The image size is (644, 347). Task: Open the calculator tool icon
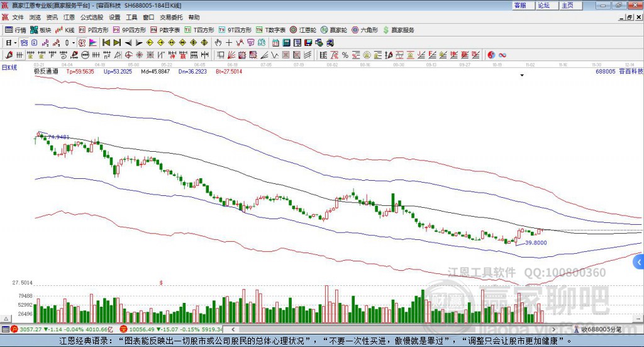[286, 43]
